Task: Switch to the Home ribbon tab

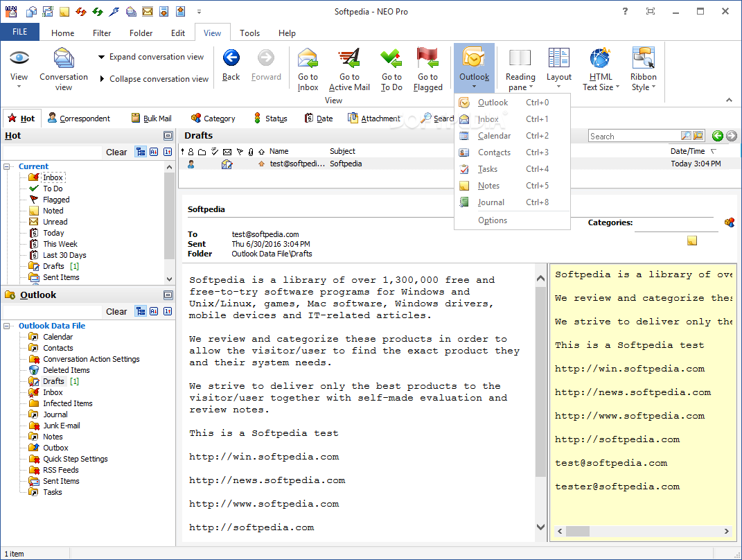Action: 62,33
